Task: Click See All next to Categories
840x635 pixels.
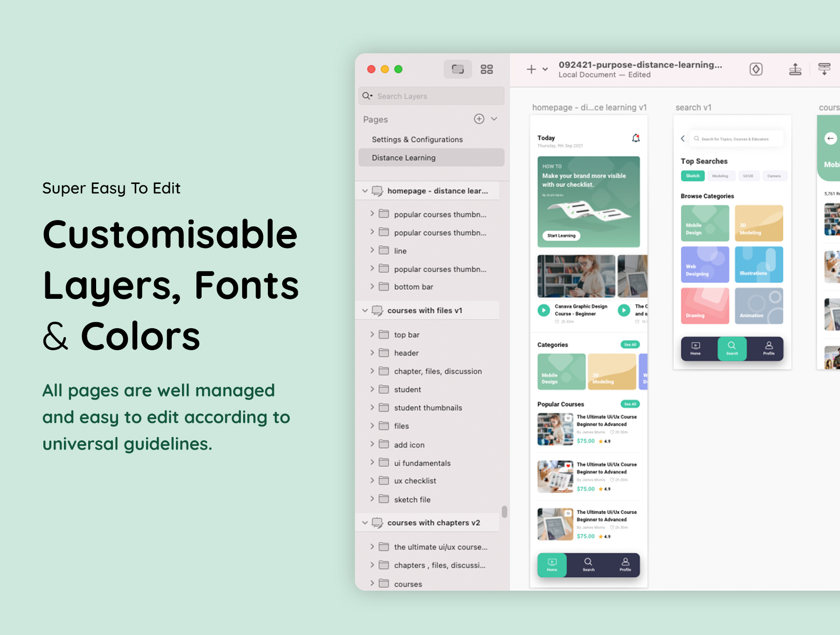Action: click(630, 345)
